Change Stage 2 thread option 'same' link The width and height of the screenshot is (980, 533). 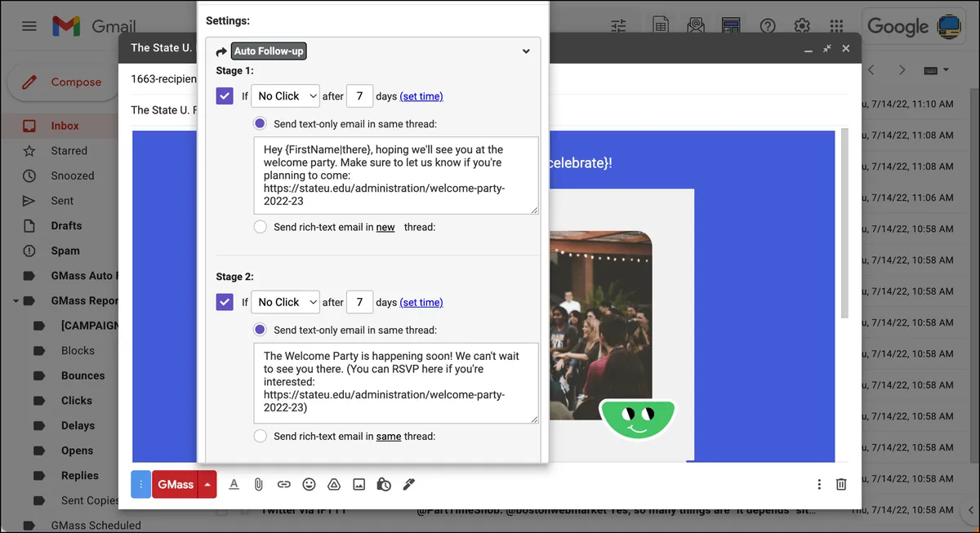[x=389, y=436]
